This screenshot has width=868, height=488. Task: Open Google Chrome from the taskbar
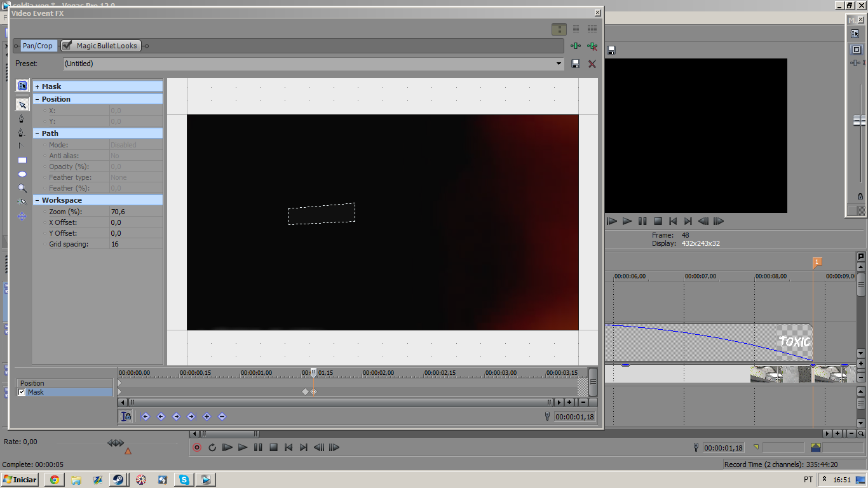click(55, 480)
